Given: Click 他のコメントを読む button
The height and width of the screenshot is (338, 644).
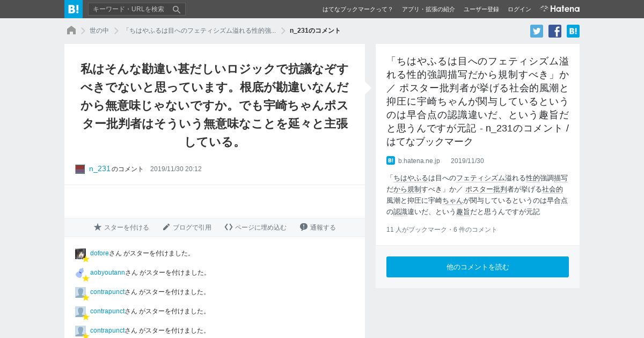Looking at the screenshot, I should [x=478, y=267].
